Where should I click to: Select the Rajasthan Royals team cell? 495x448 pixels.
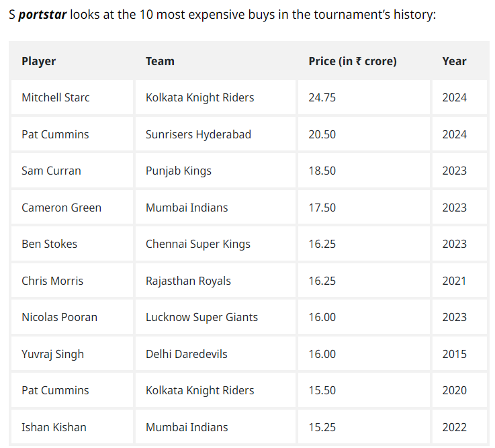coord(188,281)
